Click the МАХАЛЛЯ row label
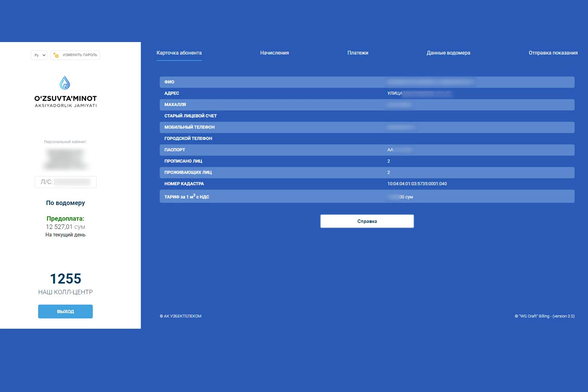Viewport: 588px width, 392px height. tap(175, 104)
